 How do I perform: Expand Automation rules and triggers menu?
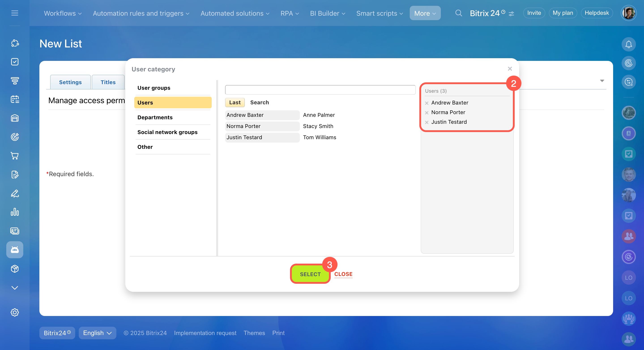point(141,13)
